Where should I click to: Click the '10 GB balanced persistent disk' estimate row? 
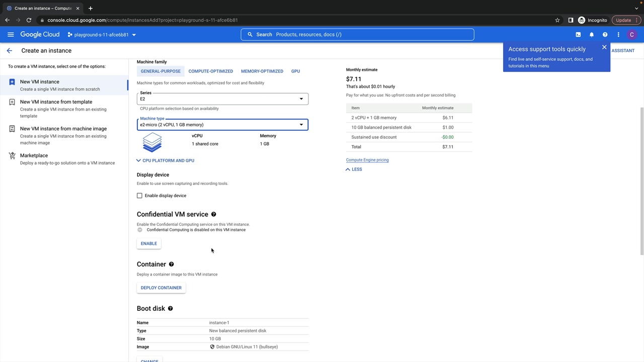[x=409, y=127]
